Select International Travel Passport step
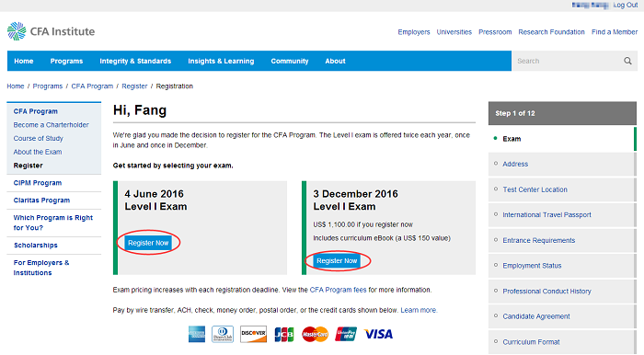The image size is (644, 355). click(562, 214)
